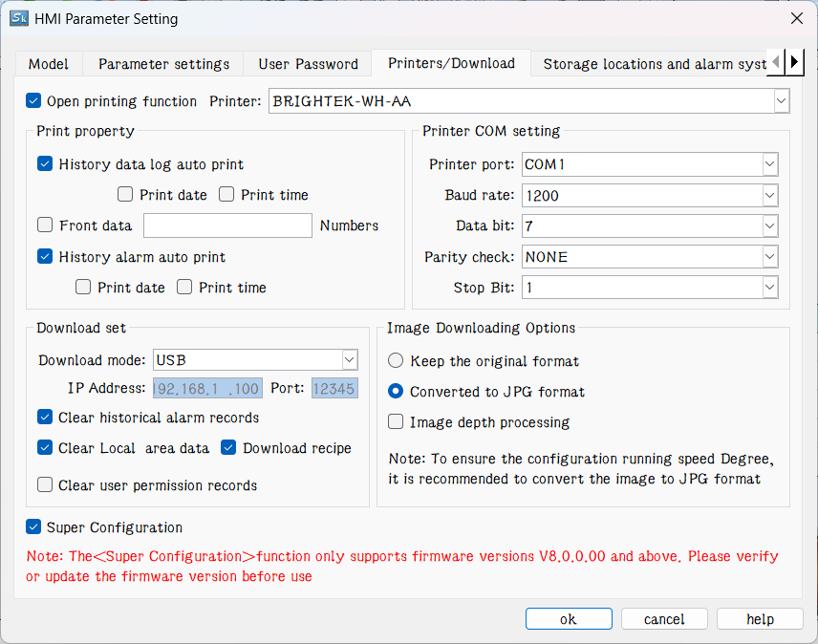This screenshot has height=644, width=818.
Task: Enable Image depth processing option
Action: [x=396, y=421]
